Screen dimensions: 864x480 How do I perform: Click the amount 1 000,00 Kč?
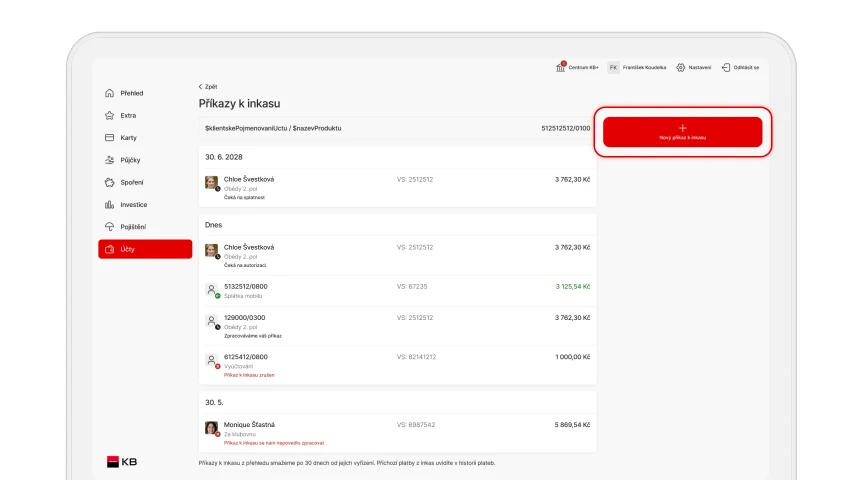[573, 357]
